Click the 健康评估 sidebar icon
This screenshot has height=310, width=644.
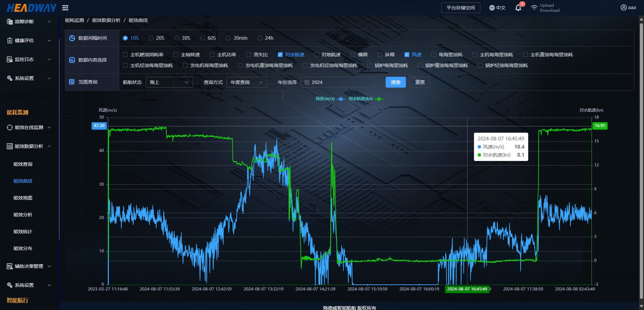point(10,40)
